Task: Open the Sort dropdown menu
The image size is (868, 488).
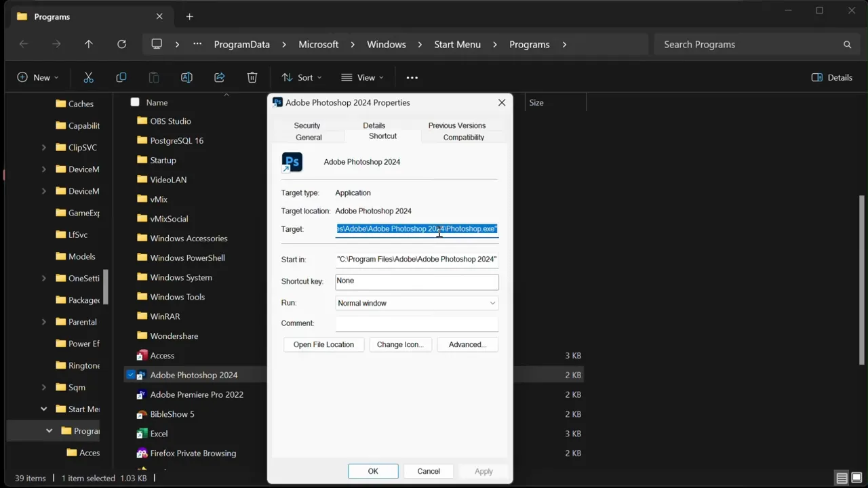Action: (302, 78)
